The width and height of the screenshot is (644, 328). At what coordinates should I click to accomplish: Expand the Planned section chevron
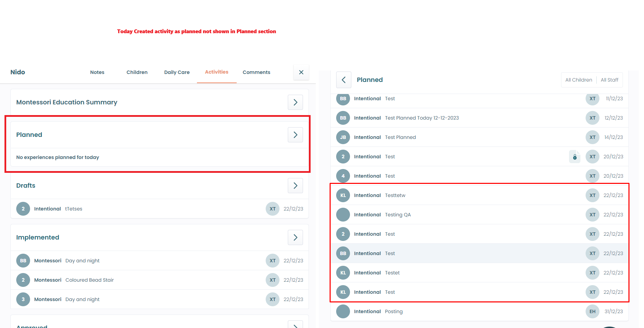click(295, 135)
